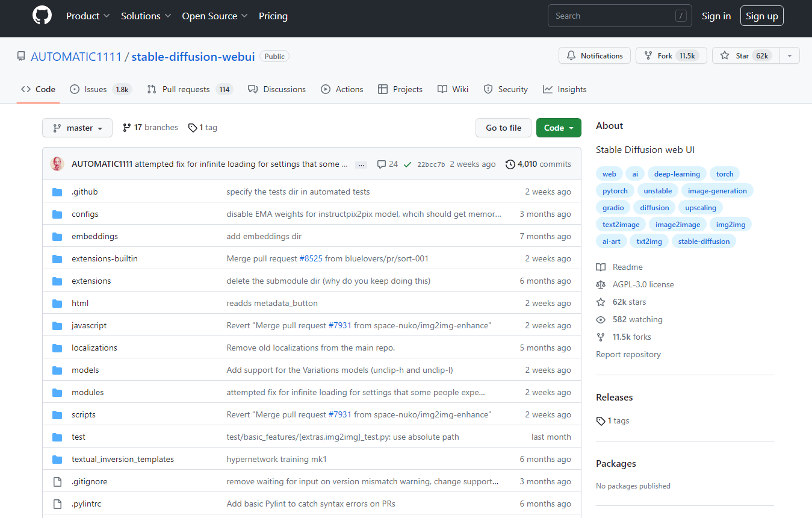This screenshot has height=518, width=812.
Task: Click the eye icon beside 582 watching
Action: coord(601,320)
